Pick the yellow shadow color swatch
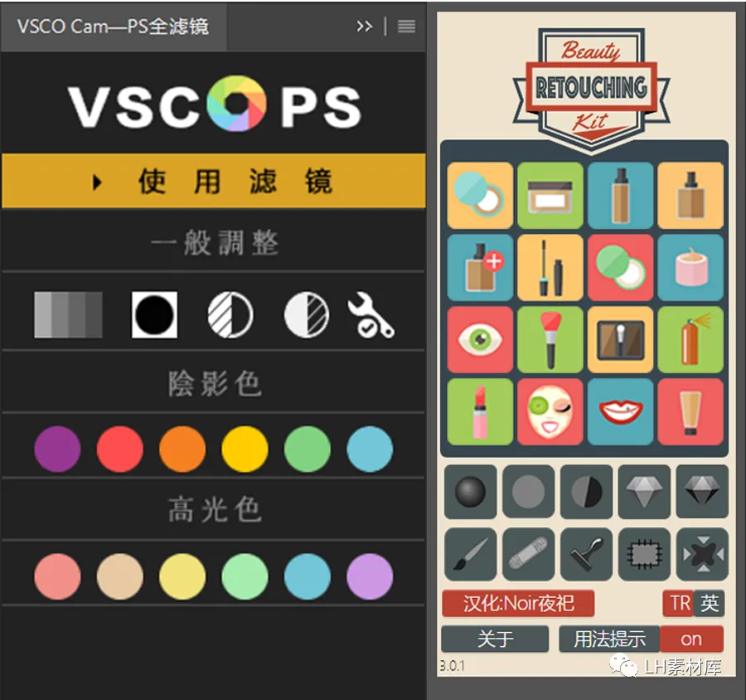Screen dimensions: 746x700 tap(245, 449)
